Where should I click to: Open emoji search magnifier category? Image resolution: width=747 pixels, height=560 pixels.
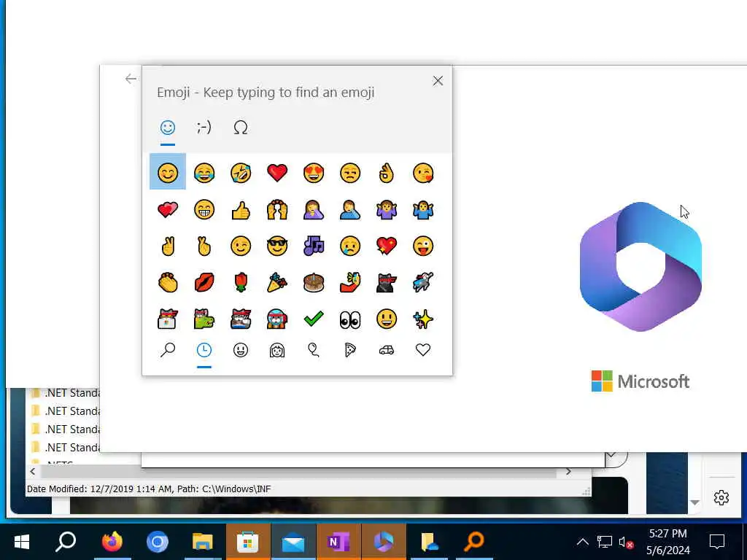168,351
